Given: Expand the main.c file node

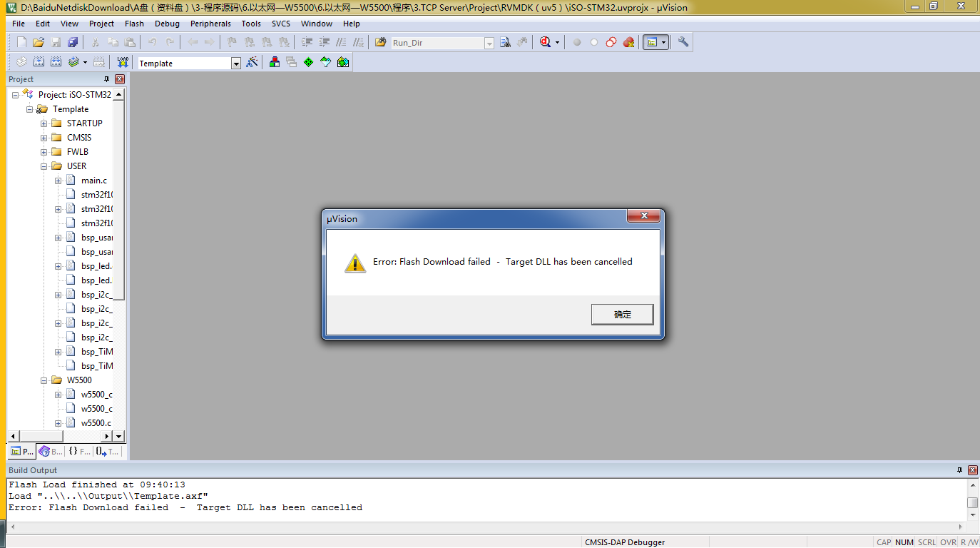Looking at the screenshot, I should pos(58,181).
